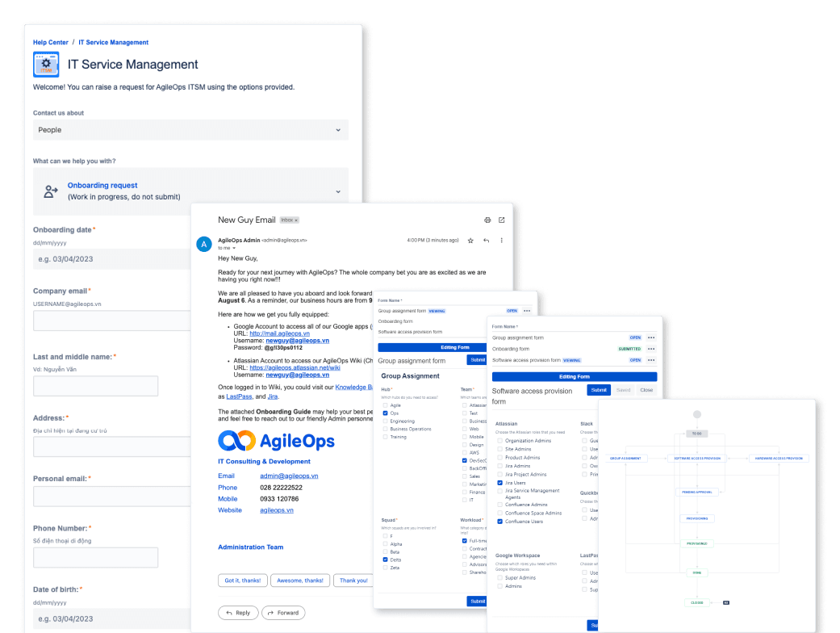Check the Super Admins Google Workspace checkbox
Image resolution: width=840 pixels, height=633 pixels.
[499, 578]
